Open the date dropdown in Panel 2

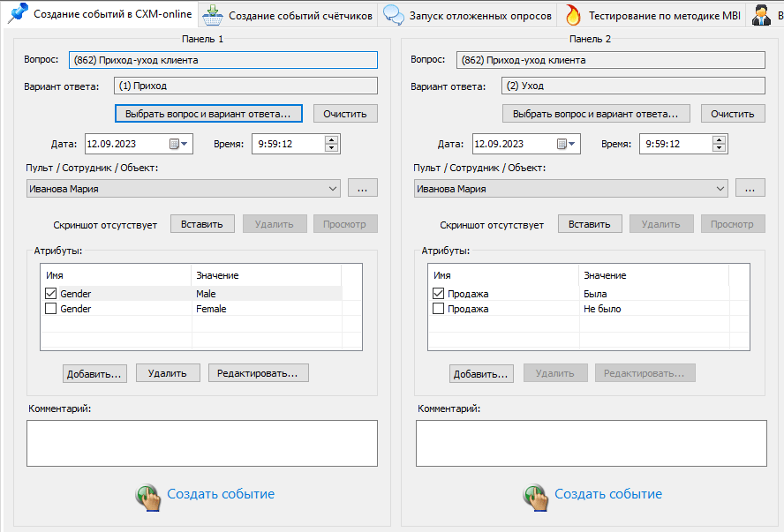[x=567, y=144]
